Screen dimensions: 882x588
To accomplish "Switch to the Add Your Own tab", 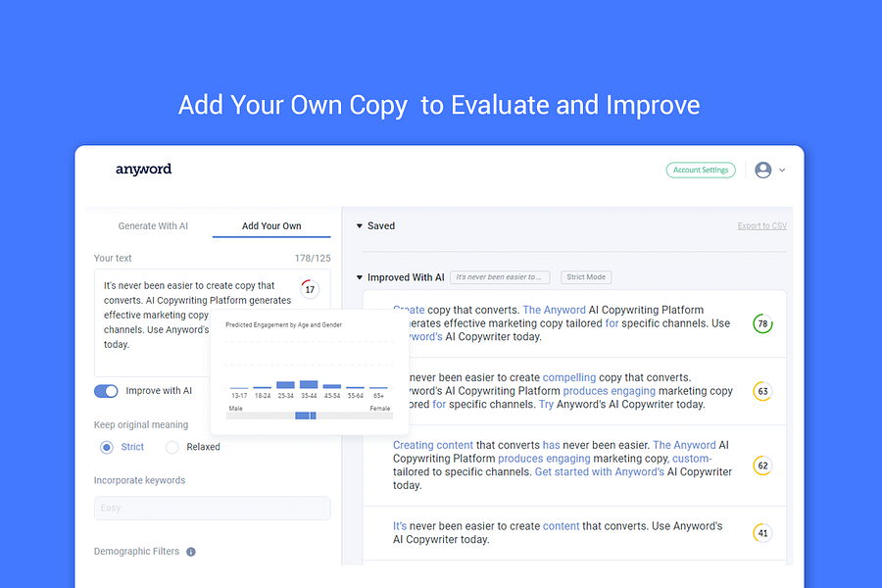I will [271, 225].
